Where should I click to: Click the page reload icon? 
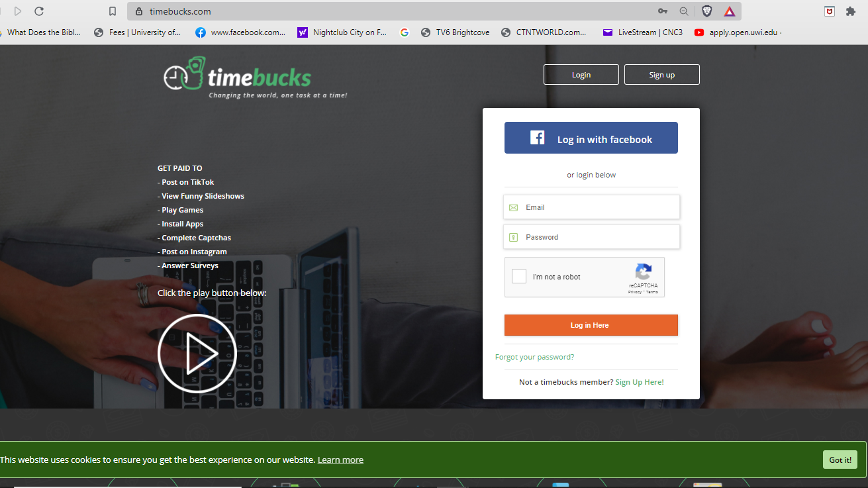pos(39,11)
